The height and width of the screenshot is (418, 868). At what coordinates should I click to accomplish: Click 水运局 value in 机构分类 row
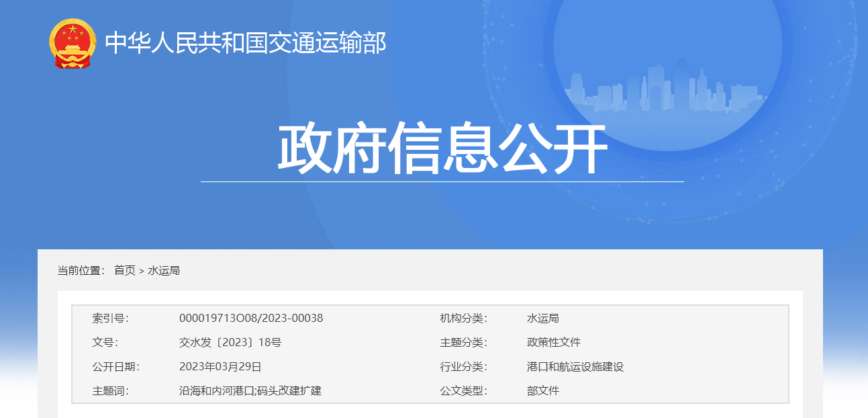[x=542, y=318]
